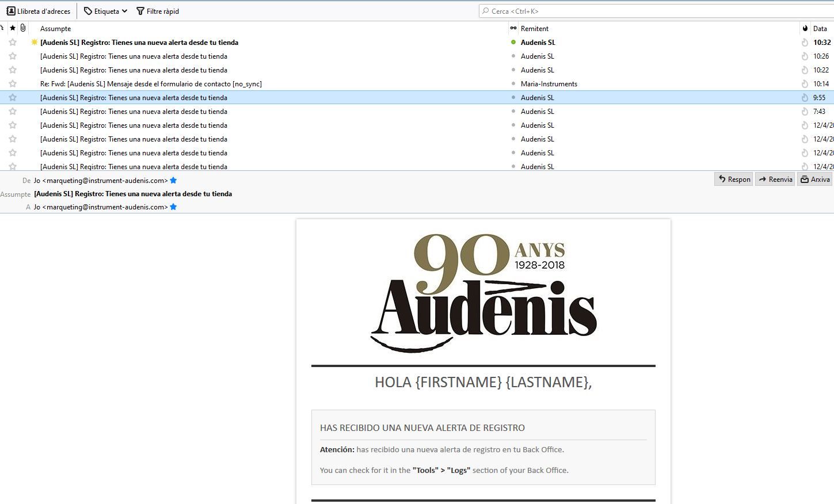834x504 pixels.
Task: Archive the message with Arxiva
Action: click(x=815, y=179)
